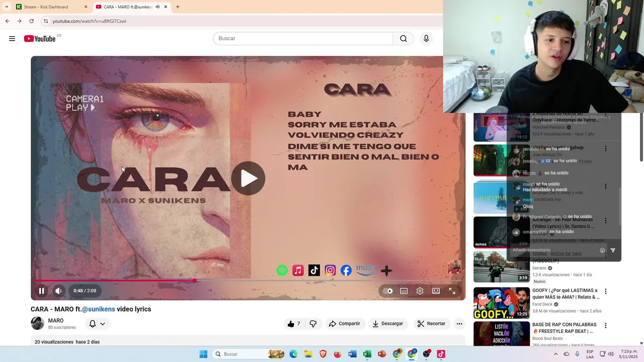
Task: Expand the tab search dropdown arrow
Action: tap(7, 7)
